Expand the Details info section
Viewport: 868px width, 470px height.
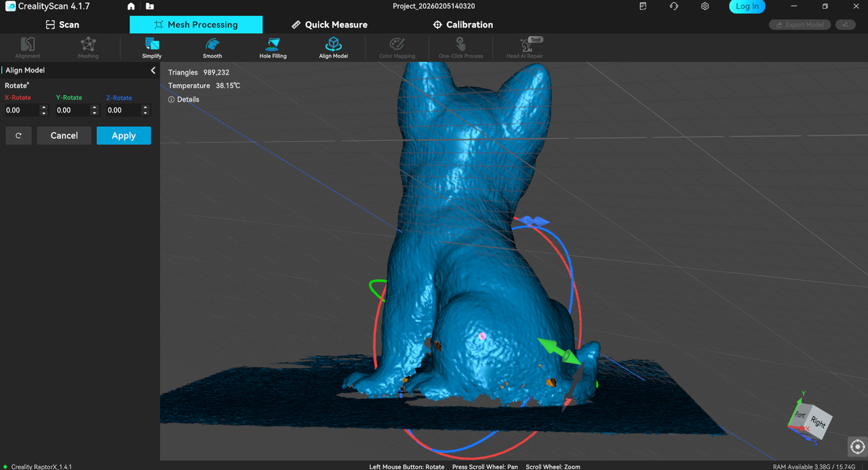(x=184, y=99)
